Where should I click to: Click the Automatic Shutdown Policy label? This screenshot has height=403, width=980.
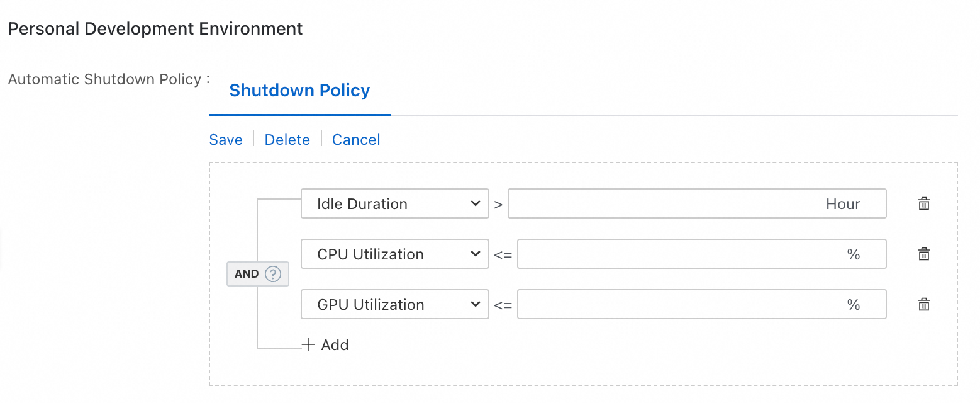[x=104, y=80]
